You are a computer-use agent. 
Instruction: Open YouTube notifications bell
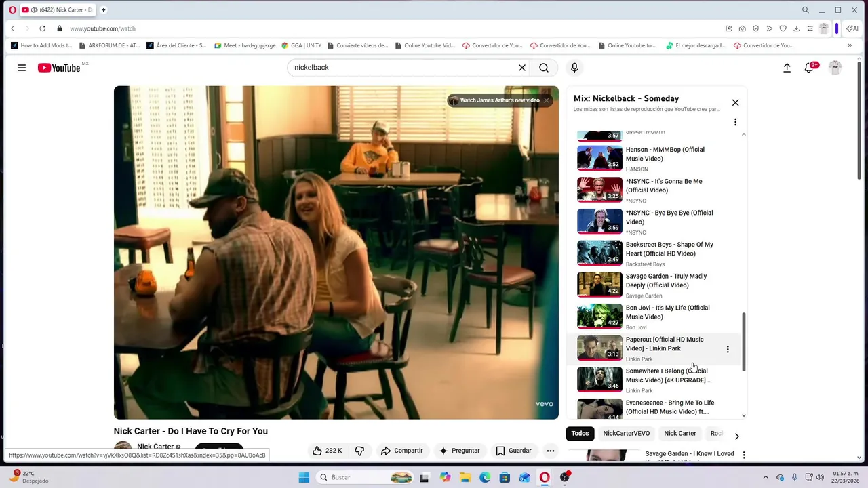coord(809,68)
